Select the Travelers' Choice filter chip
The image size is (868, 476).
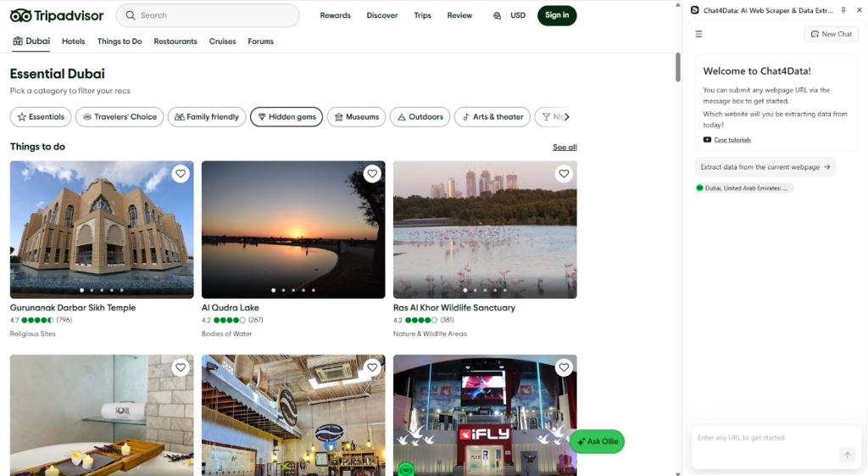[120, 117]
